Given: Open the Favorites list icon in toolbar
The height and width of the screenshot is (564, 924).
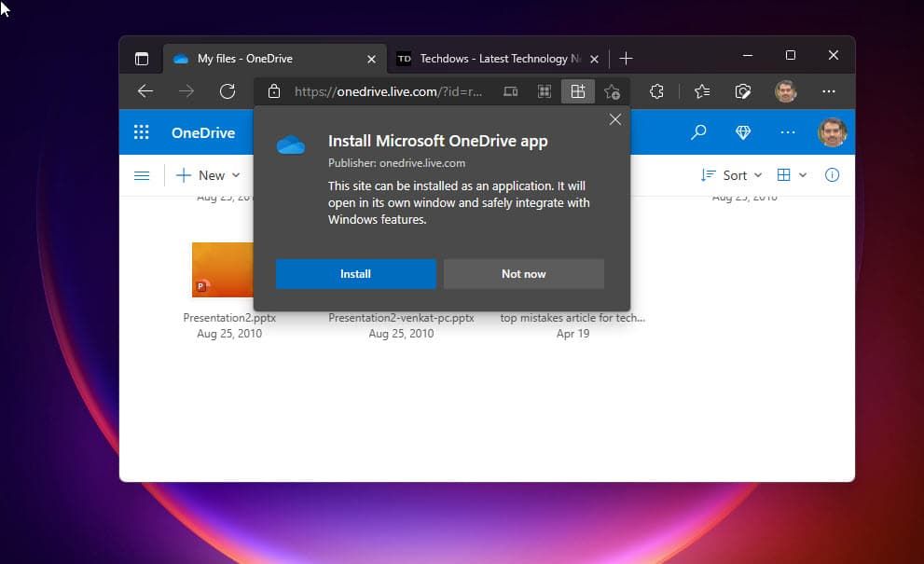Looking at the screenshot, I should pyautogui.click(x=702, y=91).
